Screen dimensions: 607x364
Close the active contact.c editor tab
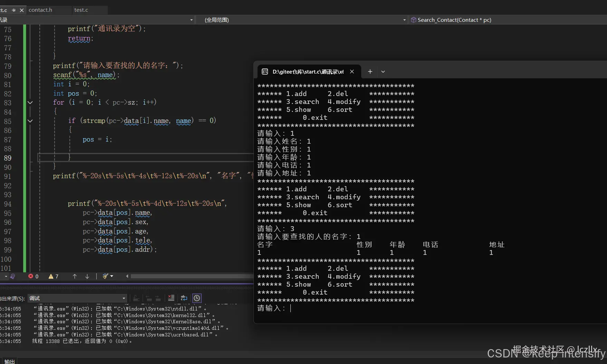coord(22,10)
